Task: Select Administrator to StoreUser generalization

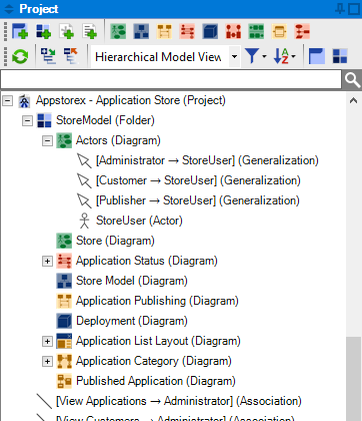Action: (x=207, y=160)
